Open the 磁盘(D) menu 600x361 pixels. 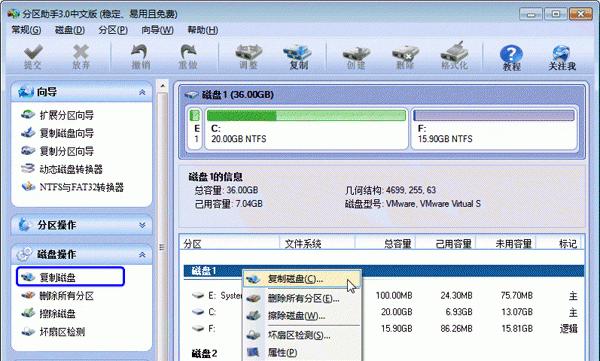click(70, 30)
